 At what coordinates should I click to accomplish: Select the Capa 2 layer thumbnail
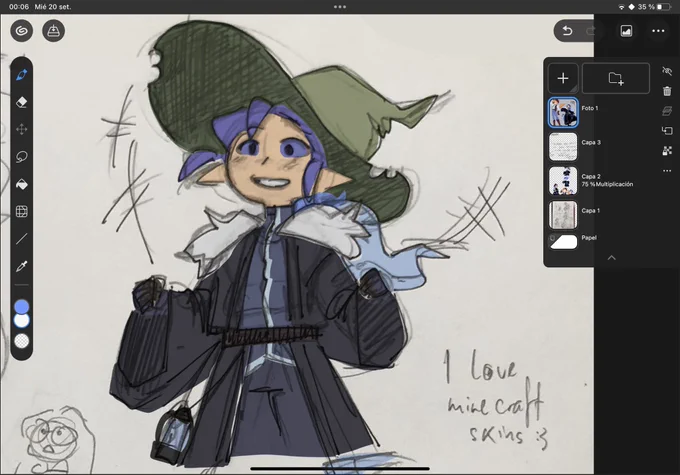pyautogui.click(x=563, y=180)
